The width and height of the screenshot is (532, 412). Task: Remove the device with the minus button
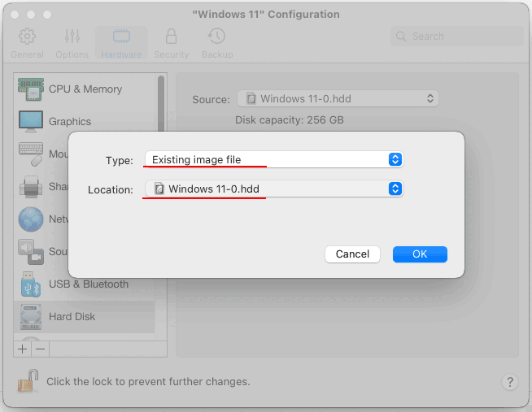41,349
